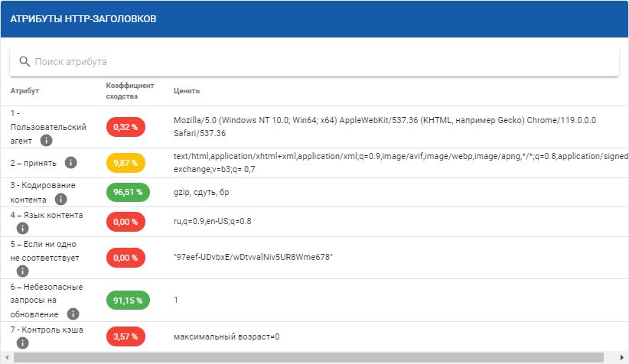Click info icon next to Пользовательский агент
This screenshot has height=364, width=629.
(46, 140)
